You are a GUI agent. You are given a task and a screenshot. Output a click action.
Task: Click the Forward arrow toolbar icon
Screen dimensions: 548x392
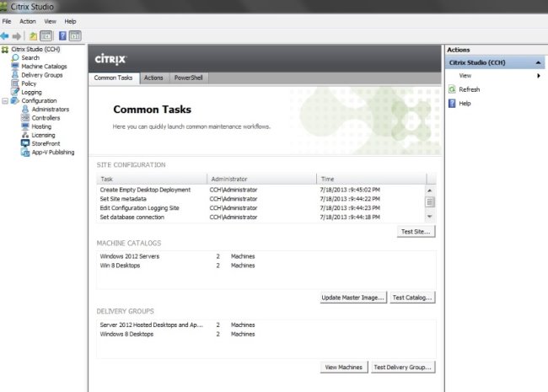coord(16,36)
